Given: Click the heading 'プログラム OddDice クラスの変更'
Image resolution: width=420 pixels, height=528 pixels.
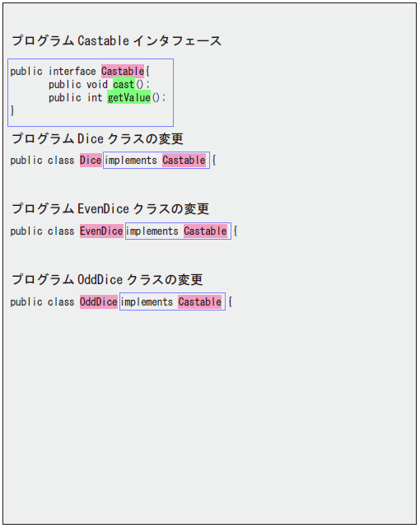Looking at the screenshot, I should tap(107, 279).
